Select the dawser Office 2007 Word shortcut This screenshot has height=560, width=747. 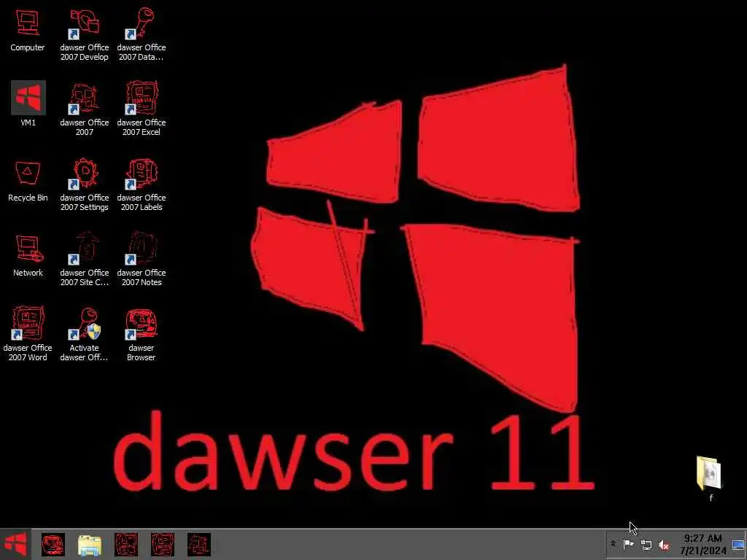click(x=28, y=334)
